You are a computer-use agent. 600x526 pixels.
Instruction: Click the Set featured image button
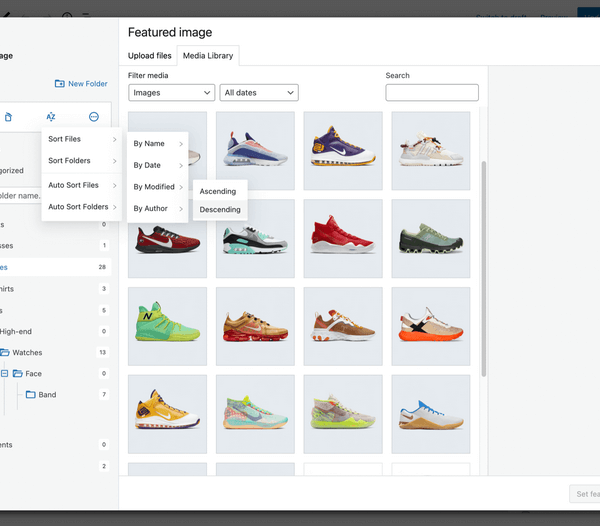click(585, 494)
